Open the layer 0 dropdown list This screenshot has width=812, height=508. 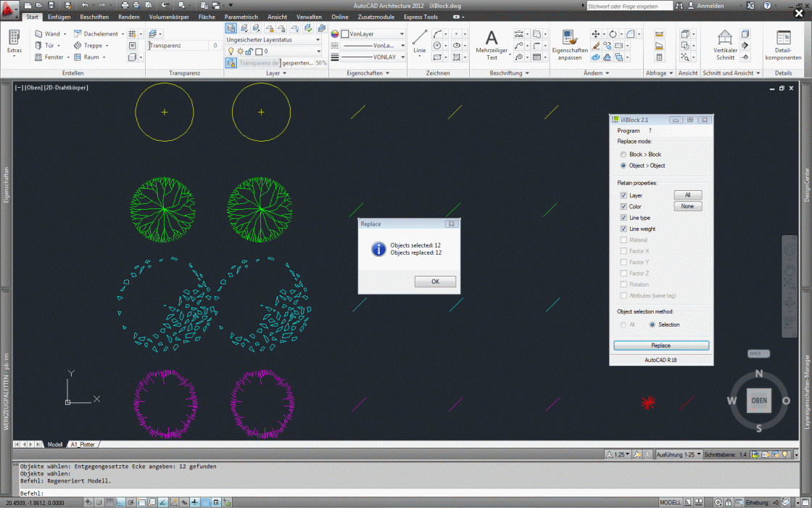point(273,52)
